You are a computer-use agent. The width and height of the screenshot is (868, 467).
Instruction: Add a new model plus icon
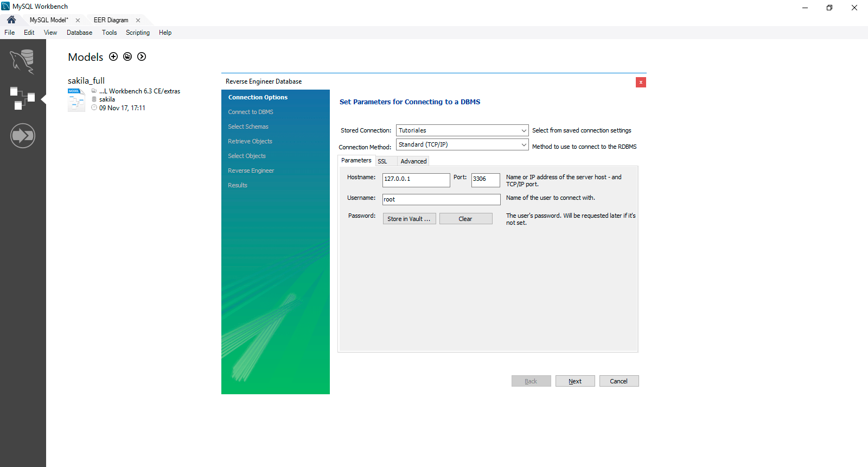[x=113, y=56]
